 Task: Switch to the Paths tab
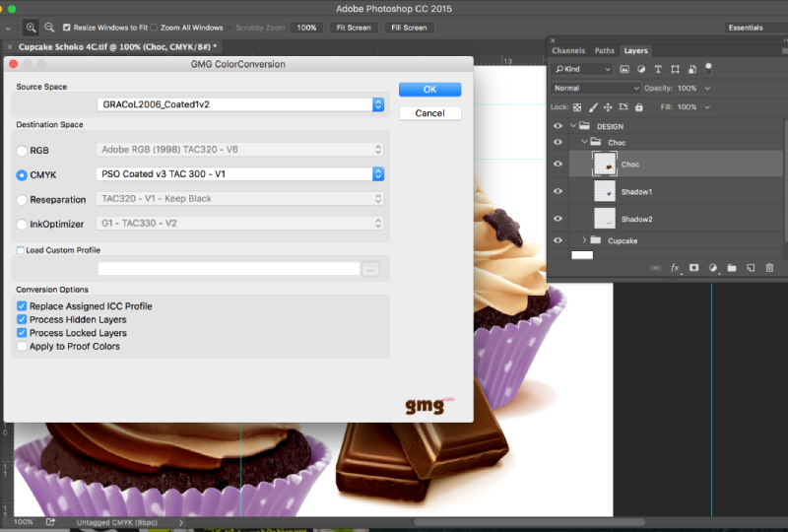(605, 51)
